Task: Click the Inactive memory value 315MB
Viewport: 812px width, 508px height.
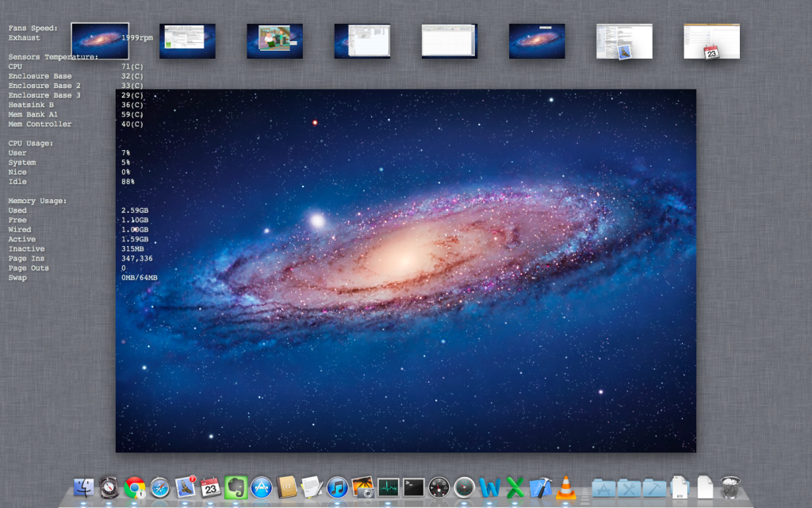Action: tap(132, 248)
